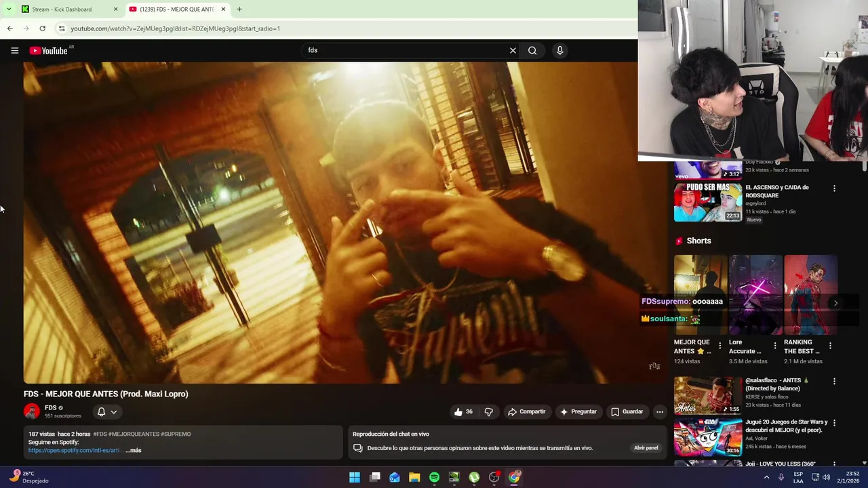Image resolution: width=868 pixels, height=488 pixels.
Task: Open options for the RODSQUARE video
Action: click(834, 188)
